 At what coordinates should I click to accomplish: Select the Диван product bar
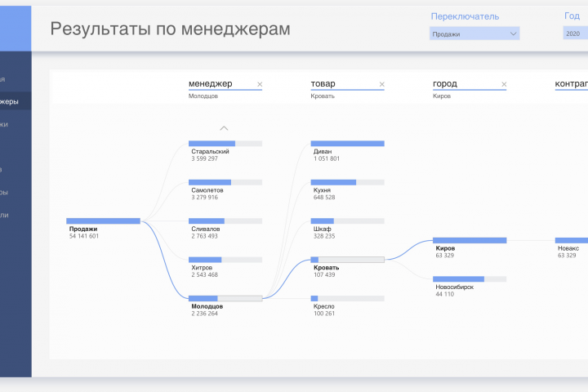[x=348, y=143]
